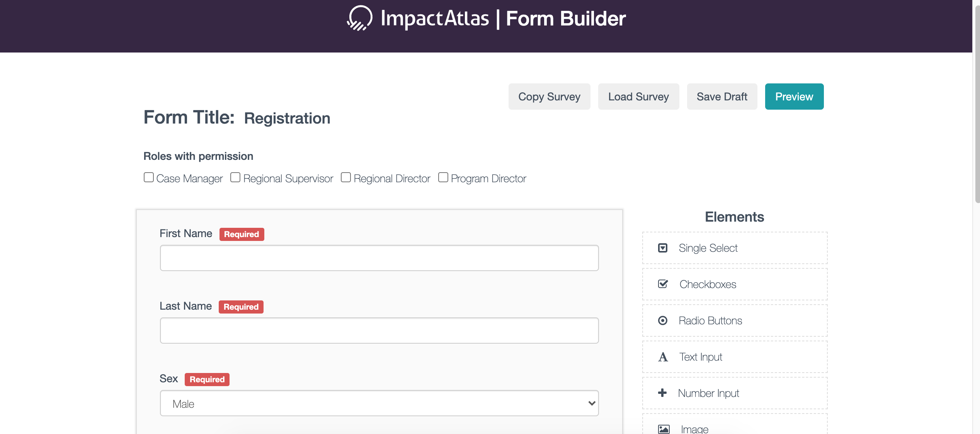Viewport: 980px width, 434px height.
Task: Click the Image element icon
Action: (664, 429)
